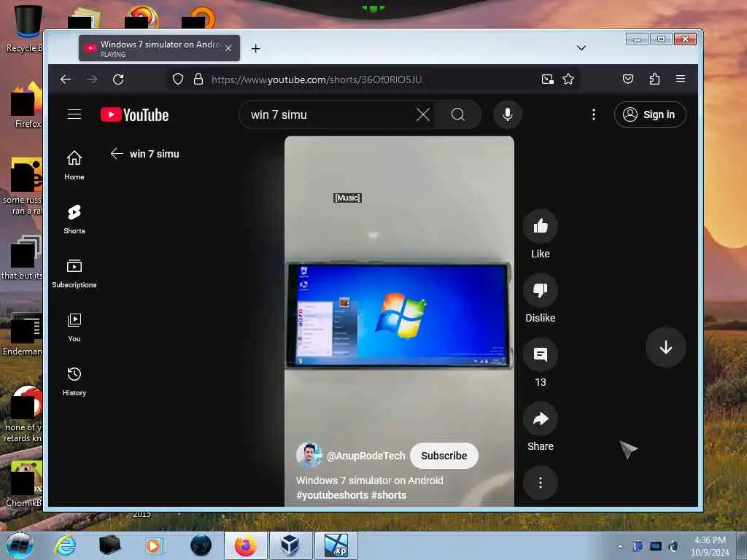Click Firefox taskbar button
Image resolution: width=747 pixels, height=560 pixels.
pos(245,545)
